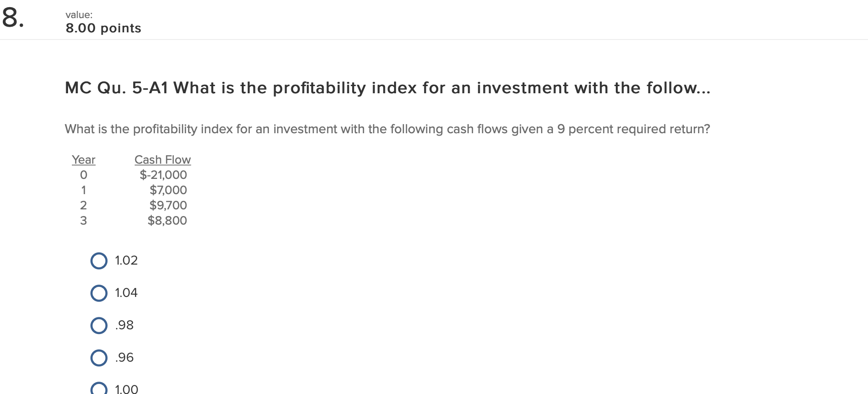
Task: Select the 1.04 answer option
Action: (99, 293)
